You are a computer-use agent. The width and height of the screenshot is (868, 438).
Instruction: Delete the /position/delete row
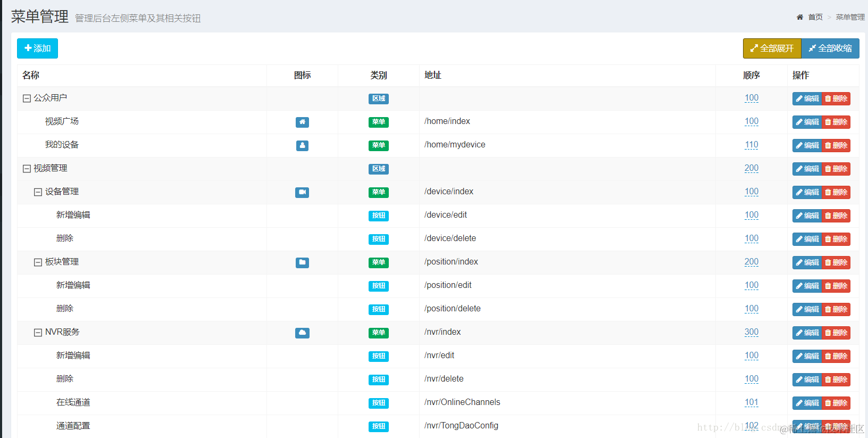pyautogui.click(x=836, y=309)
